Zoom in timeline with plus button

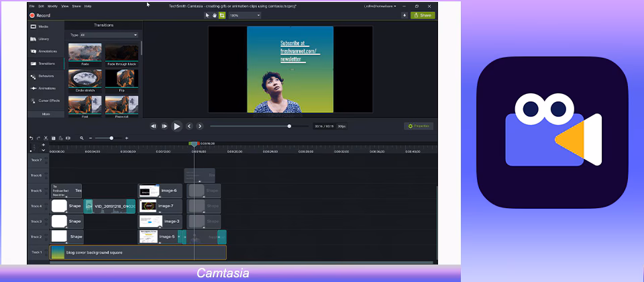click(x=127, y=138)
